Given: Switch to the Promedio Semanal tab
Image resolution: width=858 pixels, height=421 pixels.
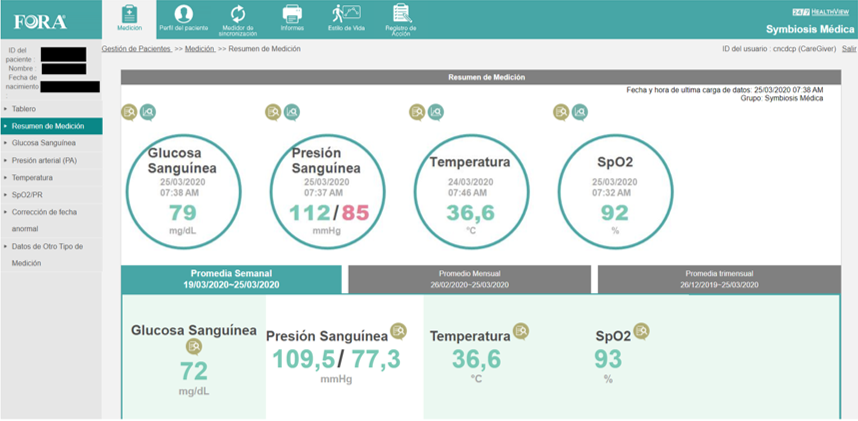Looking at the screenshot, I should (x=231, y=278).
